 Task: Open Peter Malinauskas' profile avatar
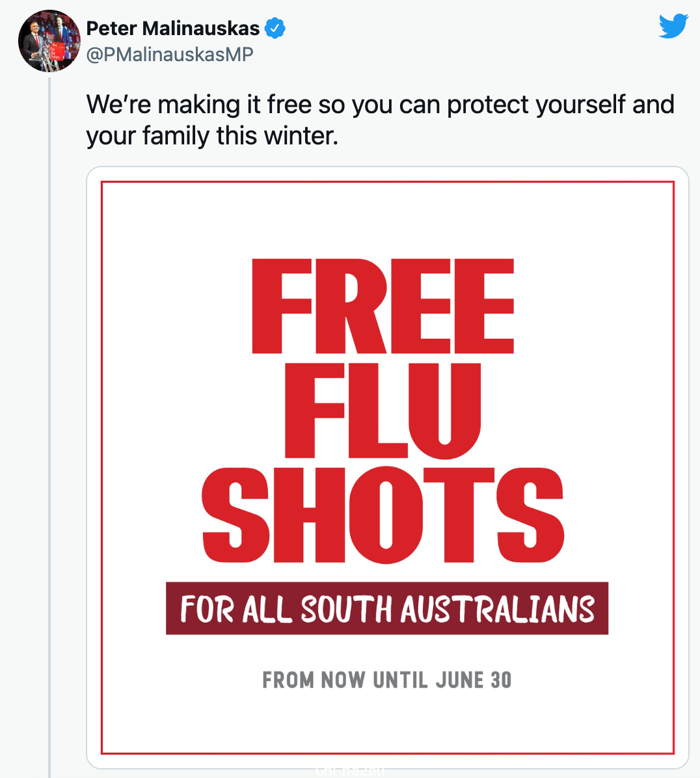(49, 41)
